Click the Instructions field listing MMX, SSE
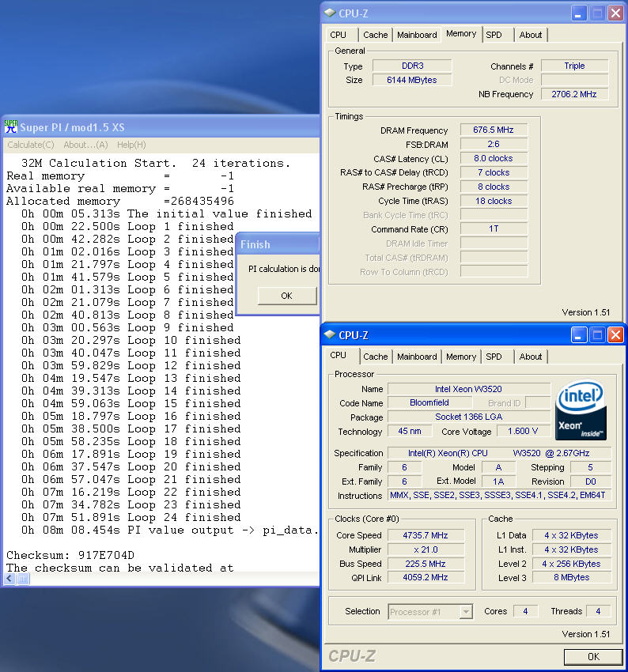This screenshot has width=628, height=672. 499,495
